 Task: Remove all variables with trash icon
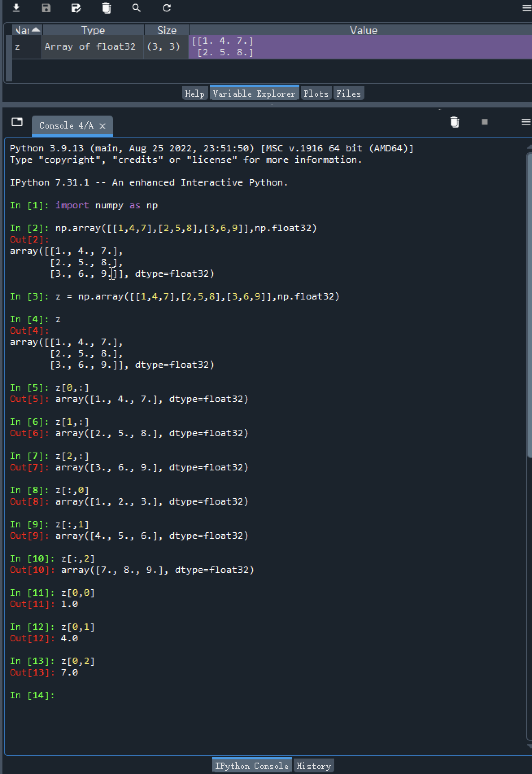tap(106, 8)
